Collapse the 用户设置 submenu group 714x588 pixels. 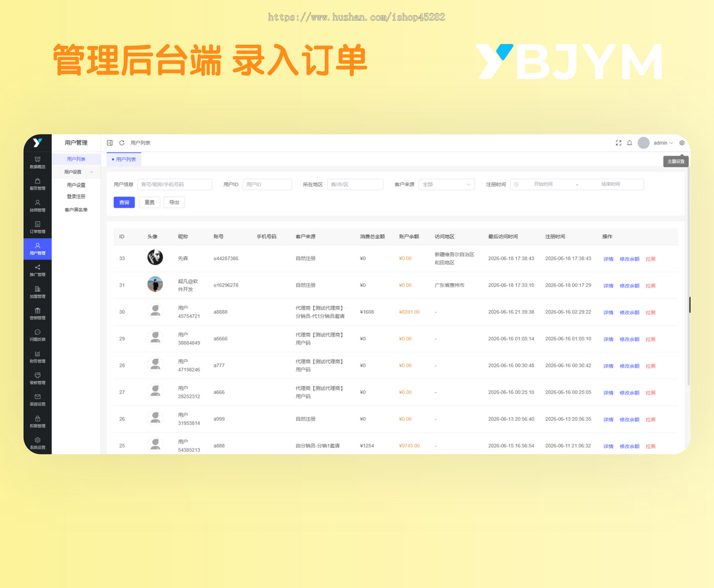[76, 172]
